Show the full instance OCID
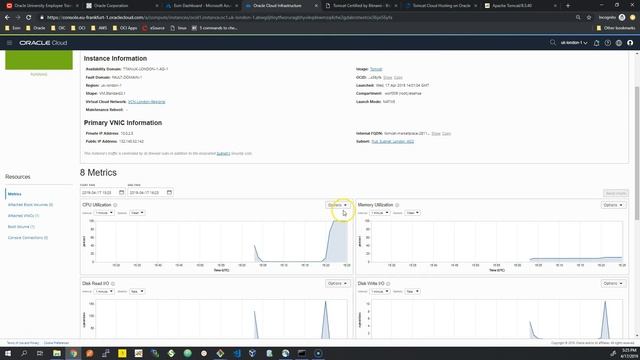Viewport: 640px width, 360px height. [387, 77]
